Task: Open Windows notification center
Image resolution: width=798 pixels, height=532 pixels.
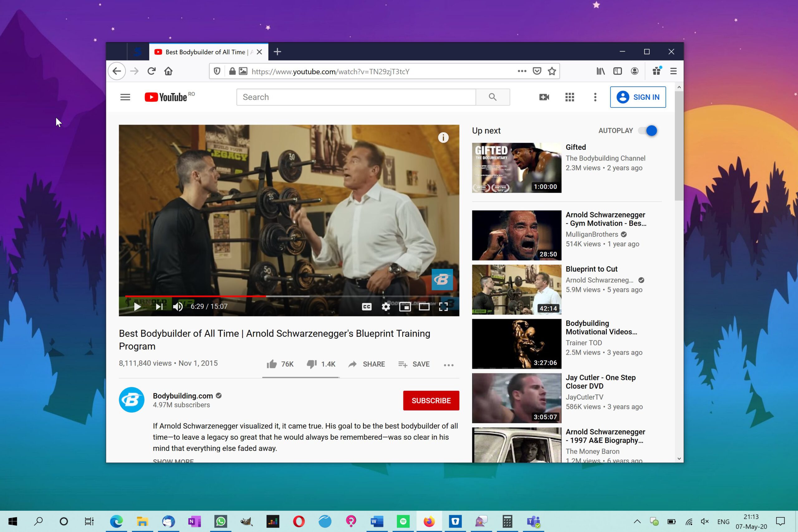Action: (x=781, y=521)
